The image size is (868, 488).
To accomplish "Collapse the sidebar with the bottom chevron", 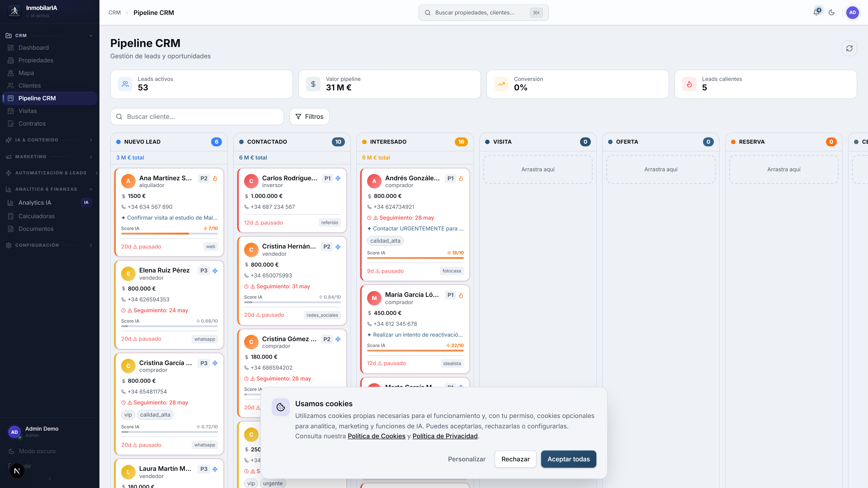I will click(50, 479).
